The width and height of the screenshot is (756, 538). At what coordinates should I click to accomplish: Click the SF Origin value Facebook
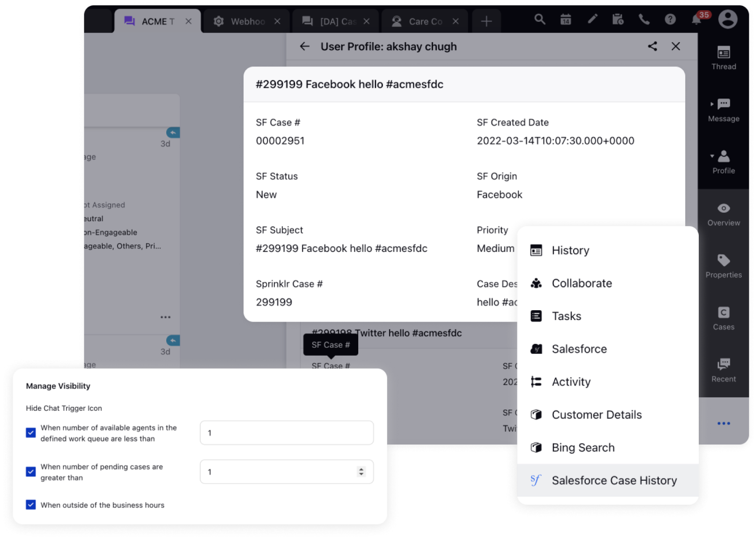pos(499,194)
